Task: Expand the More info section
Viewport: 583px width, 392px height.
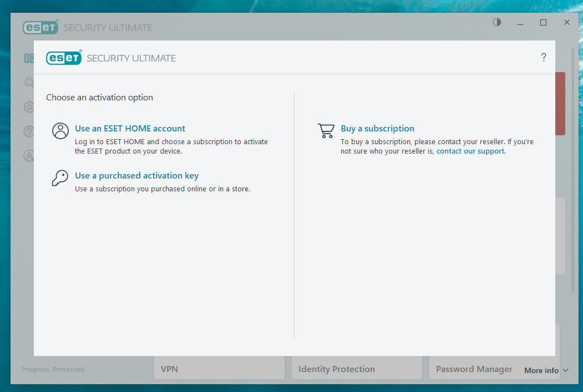Action: [x=546, y=370]
